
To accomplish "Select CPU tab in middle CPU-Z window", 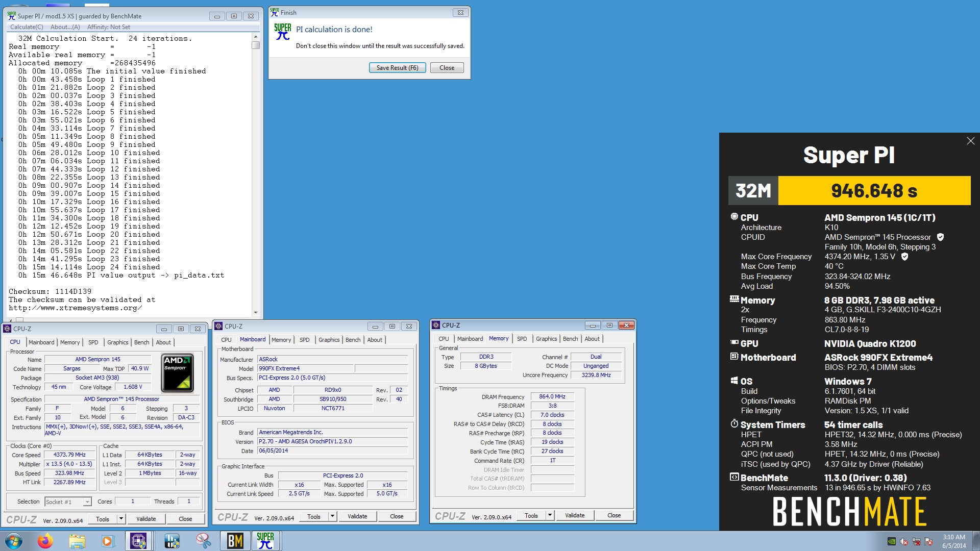I will pyautogui.click(x=226, y=340).
